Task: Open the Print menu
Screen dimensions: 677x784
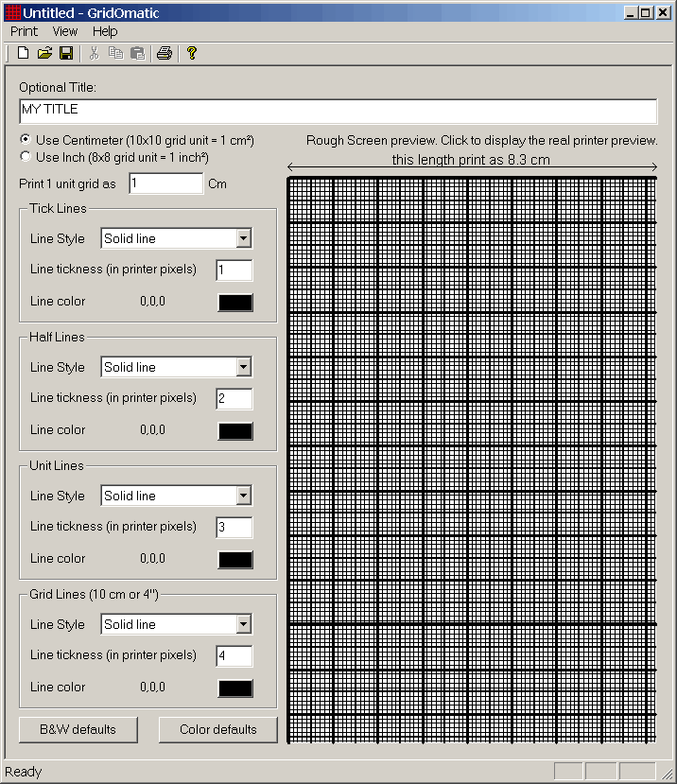Action: tap(24, 31)
